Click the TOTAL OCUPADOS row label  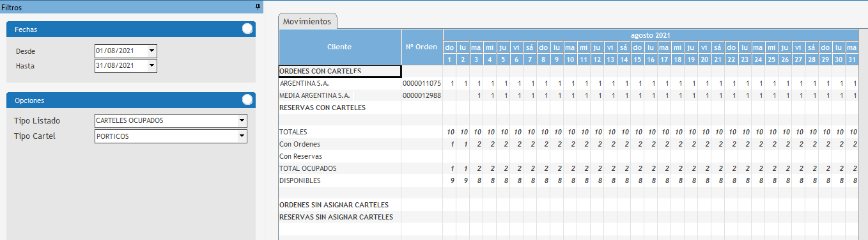308,168
